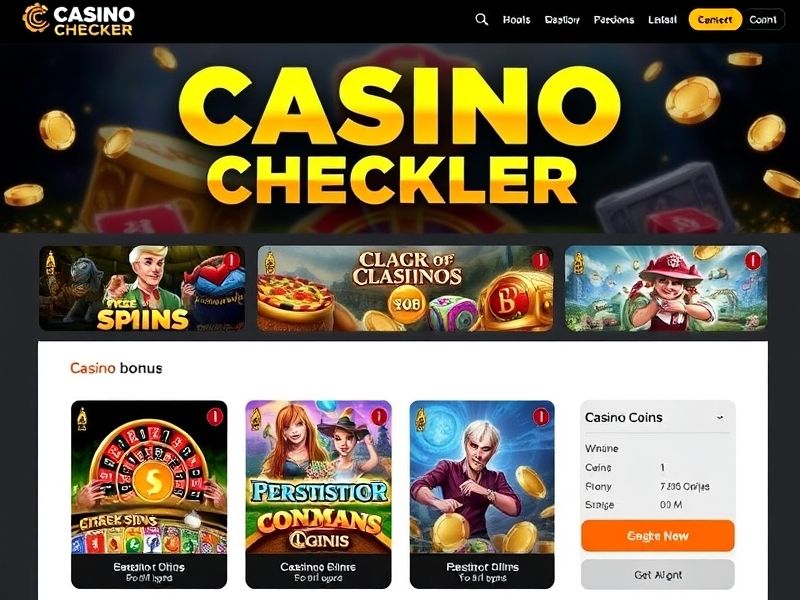The width and height of the screenshot is (800, 600).
Task: Click the gold chess-piece icon on roulette card
Action: click(x=82, y=419)
